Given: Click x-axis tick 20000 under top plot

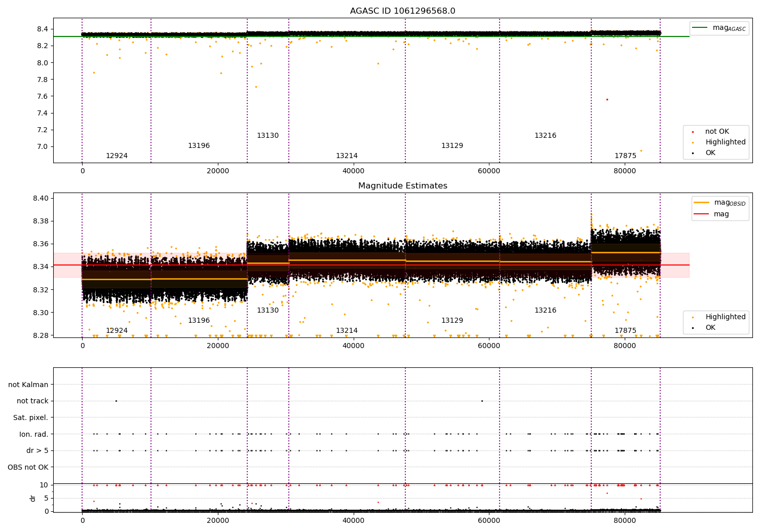Looking at the screenshot, I should [218, 171].
